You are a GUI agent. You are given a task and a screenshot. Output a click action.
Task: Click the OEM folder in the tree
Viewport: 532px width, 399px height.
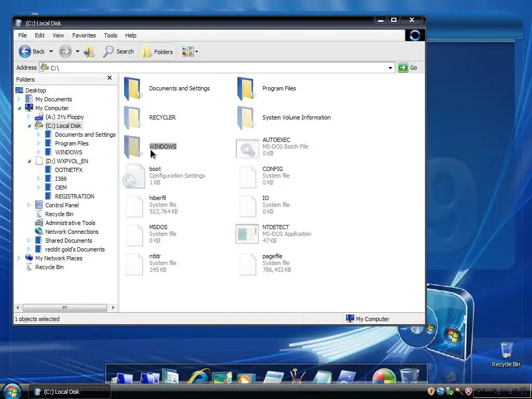coord(61,187)
